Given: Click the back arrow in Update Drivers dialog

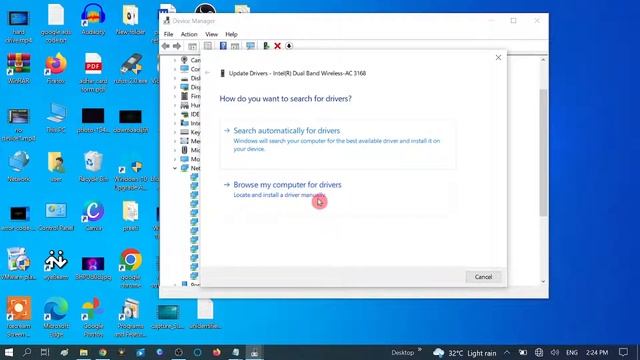Looking at the screenshot, I should 207,73.
